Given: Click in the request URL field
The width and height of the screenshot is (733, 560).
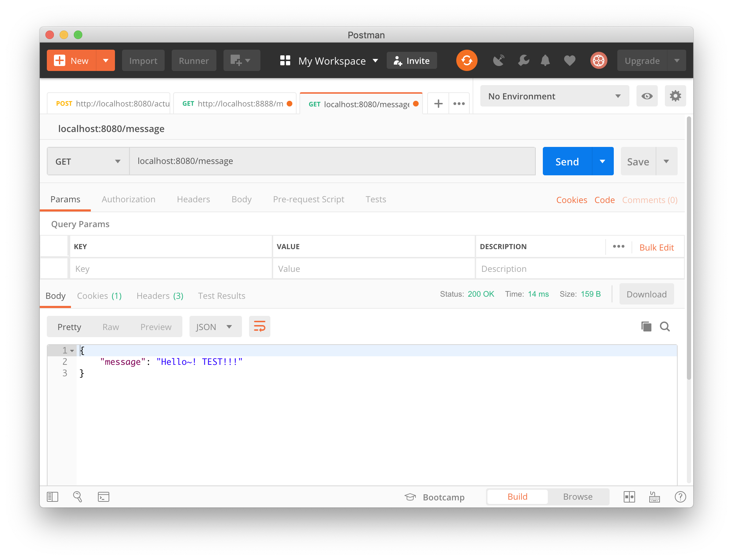Looking at the screenshot, I should [x=332, y=161].
